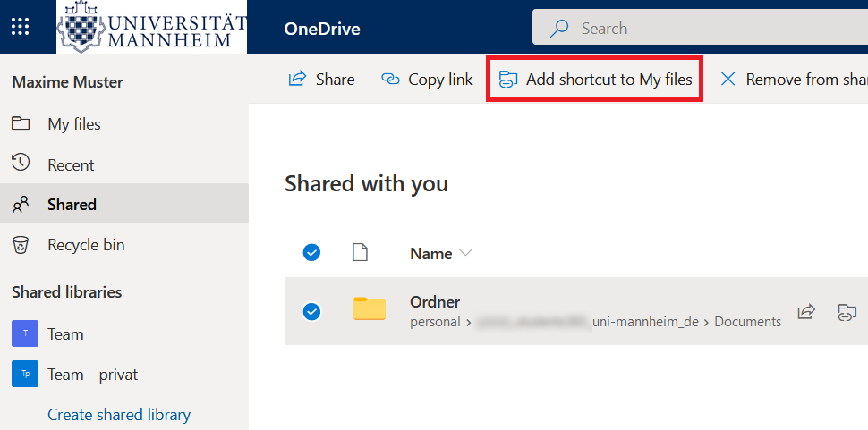Click Create shared library link

(119, 415)
